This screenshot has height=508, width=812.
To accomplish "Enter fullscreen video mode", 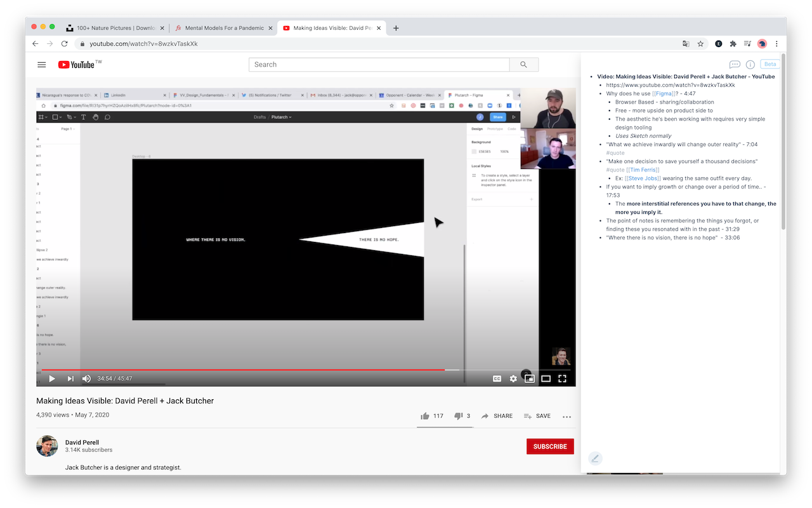I will (x=562, y=378).
